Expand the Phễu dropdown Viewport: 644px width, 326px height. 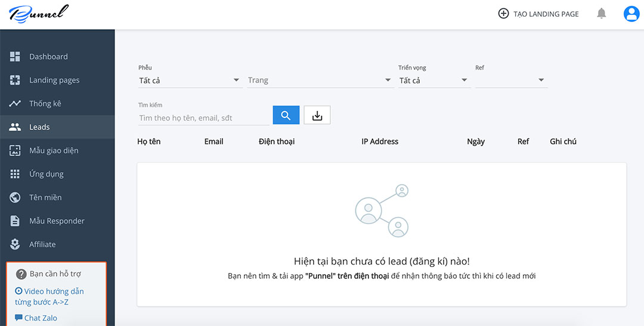[190, 80]
